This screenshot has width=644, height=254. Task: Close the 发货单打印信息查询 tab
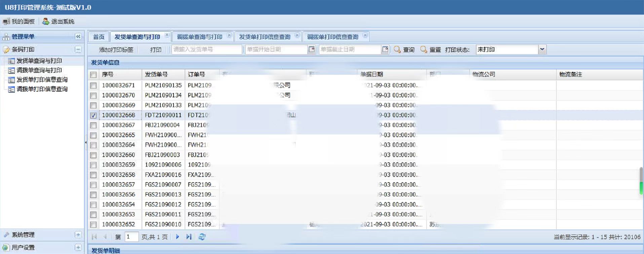(297, 35)
